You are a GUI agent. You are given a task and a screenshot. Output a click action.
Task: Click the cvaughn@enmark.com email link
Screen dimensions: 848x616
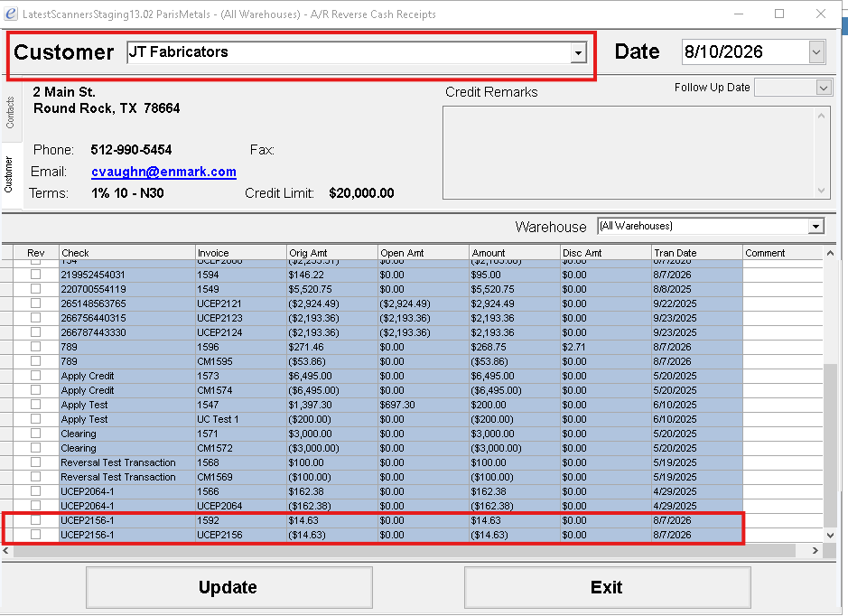click(163, 172)
